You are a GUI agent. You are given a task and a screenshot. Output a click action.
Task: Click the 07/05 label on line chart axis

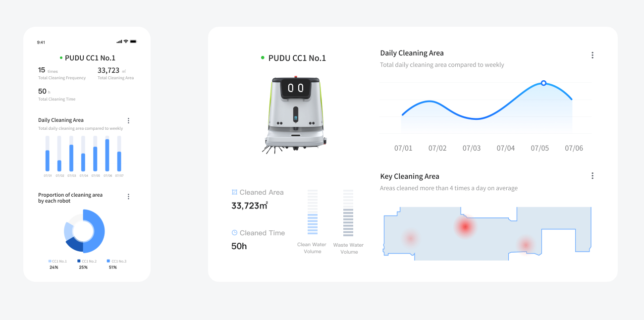pyautogui.click(x=540, y=148)
